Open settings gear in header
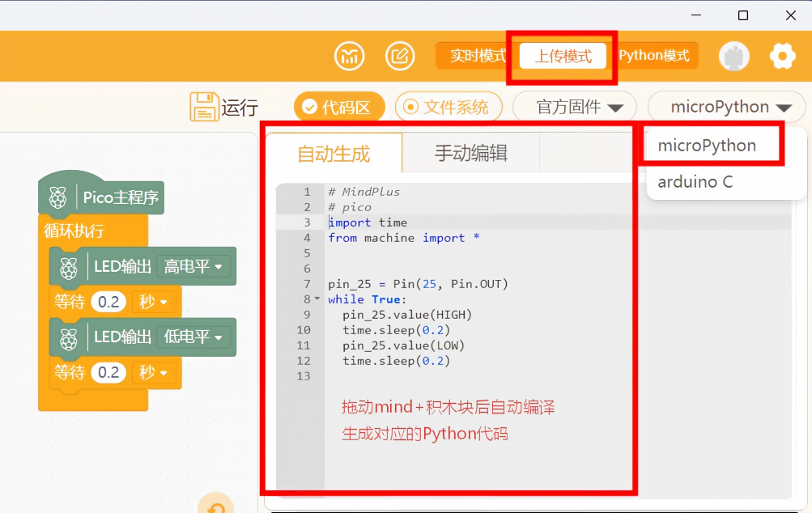Viewport: 812px width, 513px height. tap(783, 56)
